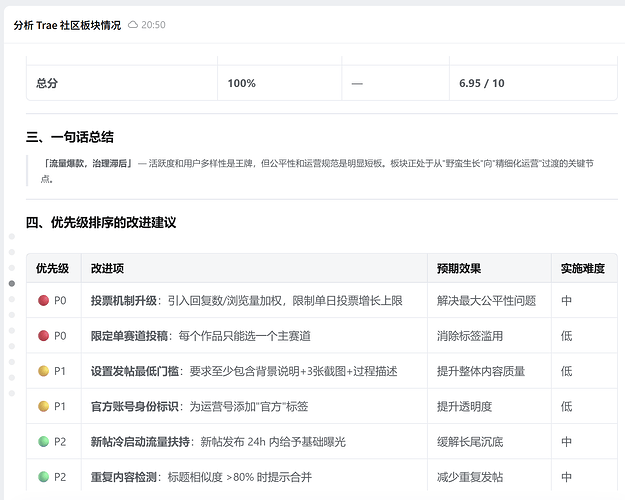Viewport: 625px width, 500px height.
Task: Select the 6.95 / 10 score cell
Action: [x=533, y=83]
